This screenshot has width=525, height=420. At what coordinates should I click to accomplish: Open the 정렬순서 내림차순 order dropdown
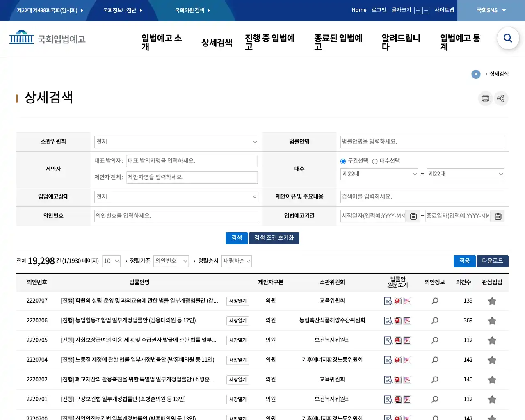[237, 261]
